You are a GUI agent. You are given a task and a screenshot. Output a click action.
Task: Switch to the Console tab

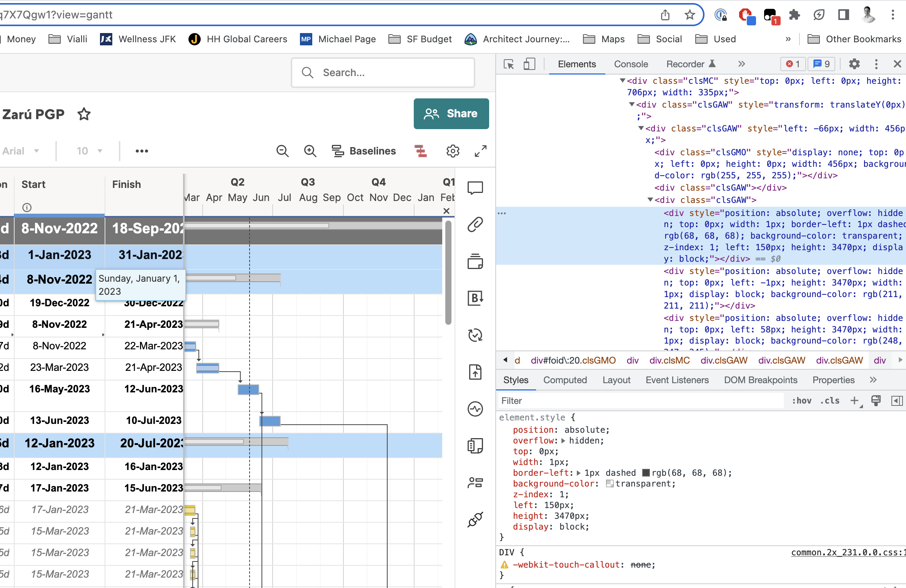[x=631, y=64]
